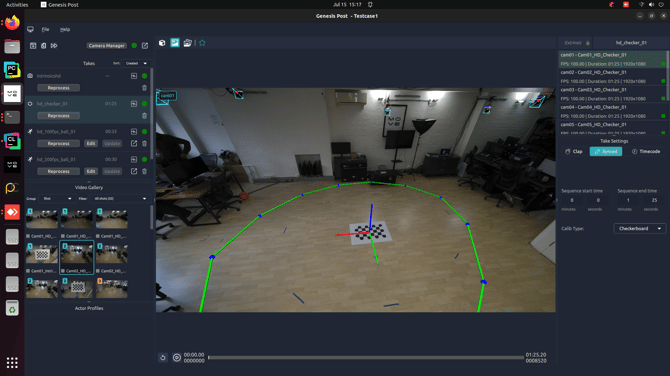Switch to the hd_checker_01 tab

pyautogui.click(x=631, y=43)
